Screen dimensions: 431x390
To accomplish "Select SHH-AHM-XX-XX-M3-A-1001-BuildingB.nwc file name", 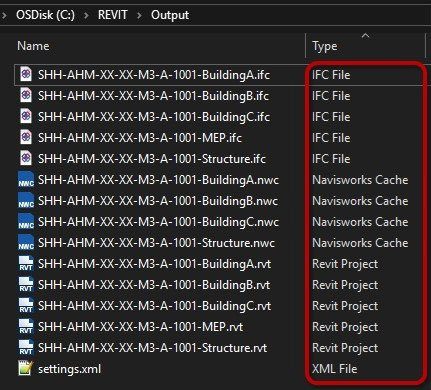I will click(x=158, y=201).
